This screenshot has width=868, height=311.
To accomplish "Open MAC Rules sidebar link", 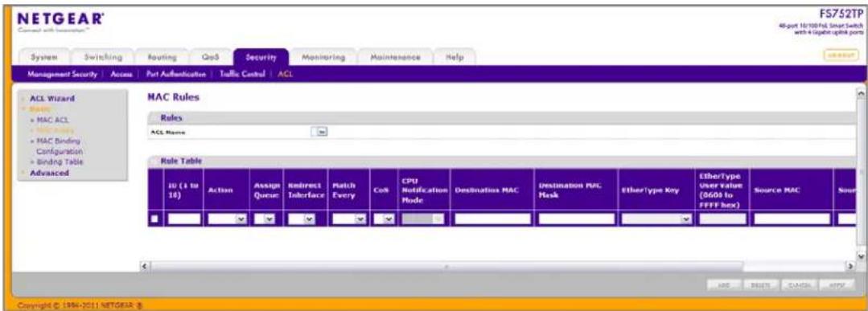I will click(53, 130).
